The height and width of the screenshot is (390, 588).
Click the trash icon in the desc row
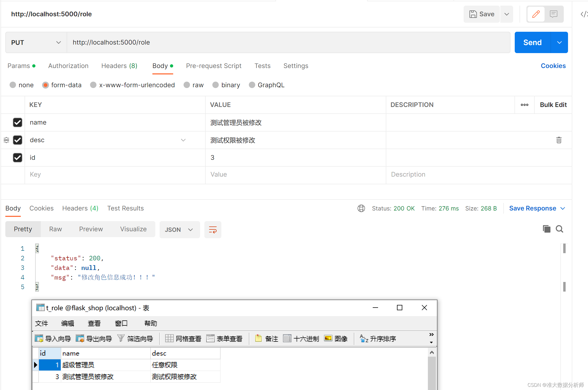pyautogui.click(x=559, y=140)
